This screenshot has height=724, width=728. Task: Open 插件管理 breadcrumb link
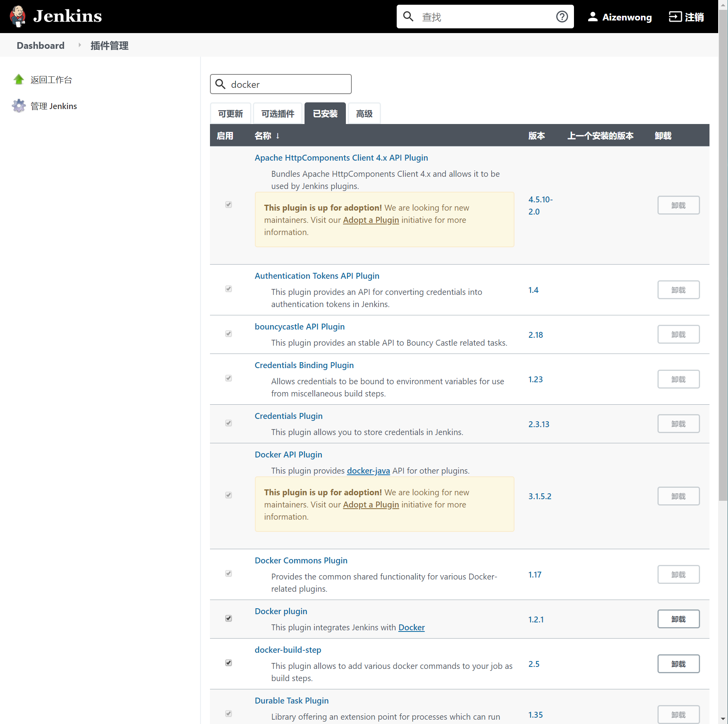coord(109,46)
